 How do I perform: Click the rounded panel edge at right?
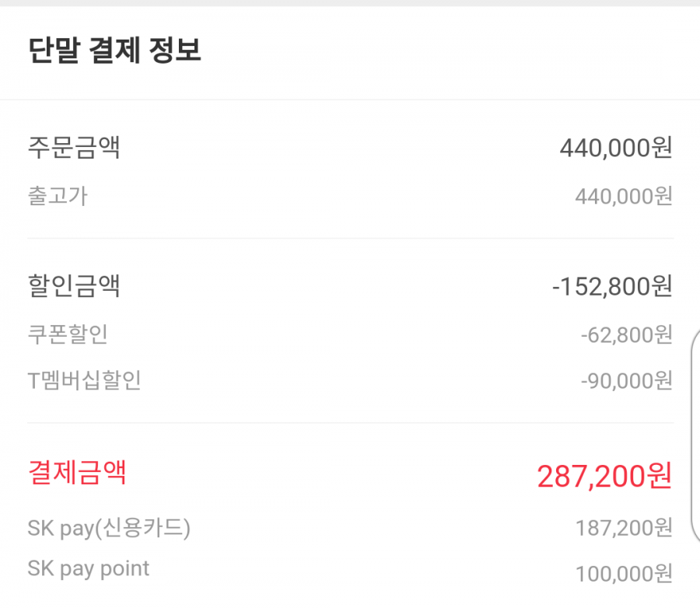point(695,435)
